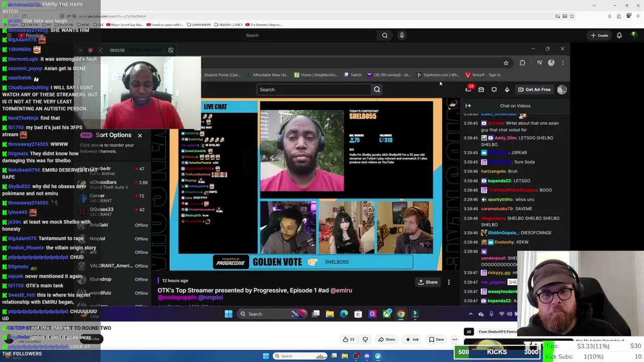Open YouTube more actions three-dot button
Image resolution: width=644 pixels, height=362 pixels.
pos(454,339)
